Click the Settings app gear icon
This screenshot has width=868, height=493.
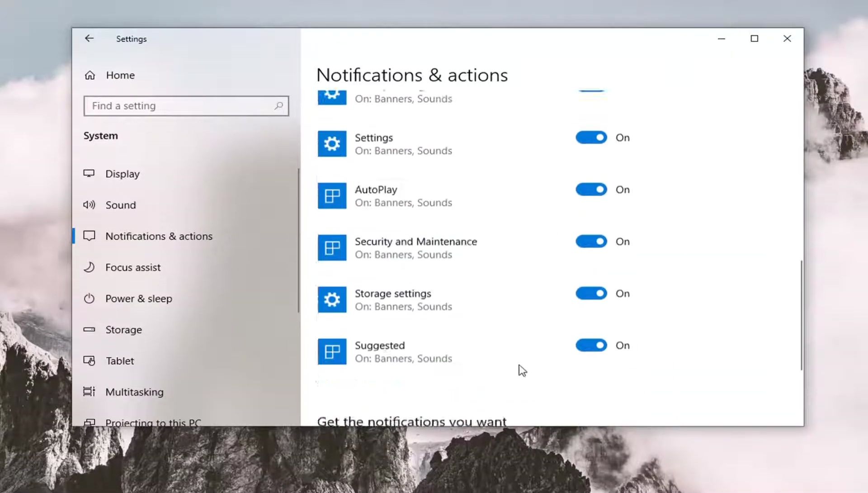pyautogui.click(x=332, y=144)
